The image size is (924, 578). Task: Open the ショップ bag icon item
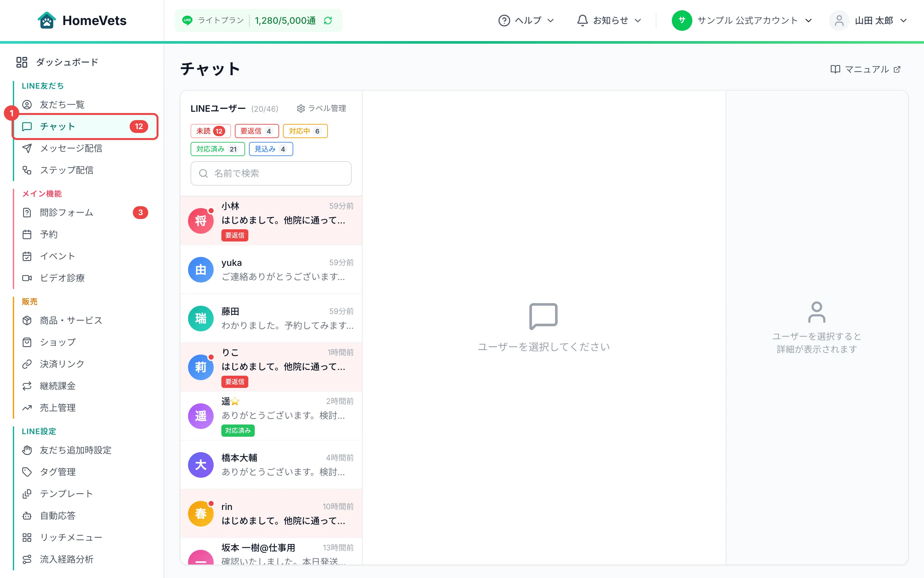tap(27, 342)
